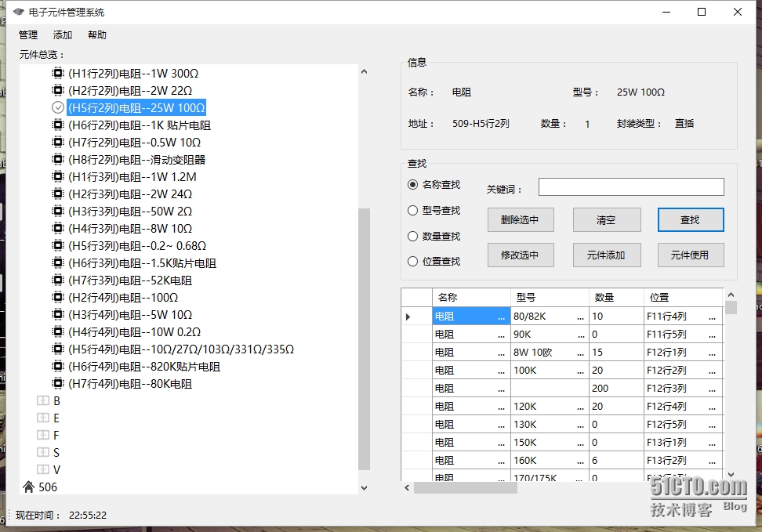Screen dimensions: 762x532
Task: Select 名称查找 radio button
Action: (412, 185)
